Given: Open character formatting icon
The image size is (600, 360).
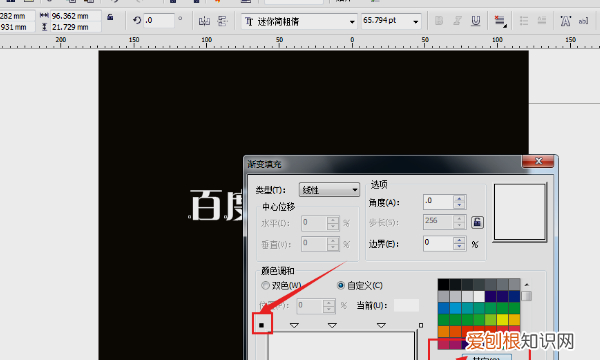Looking at the screenshot, I should point(566,21).
